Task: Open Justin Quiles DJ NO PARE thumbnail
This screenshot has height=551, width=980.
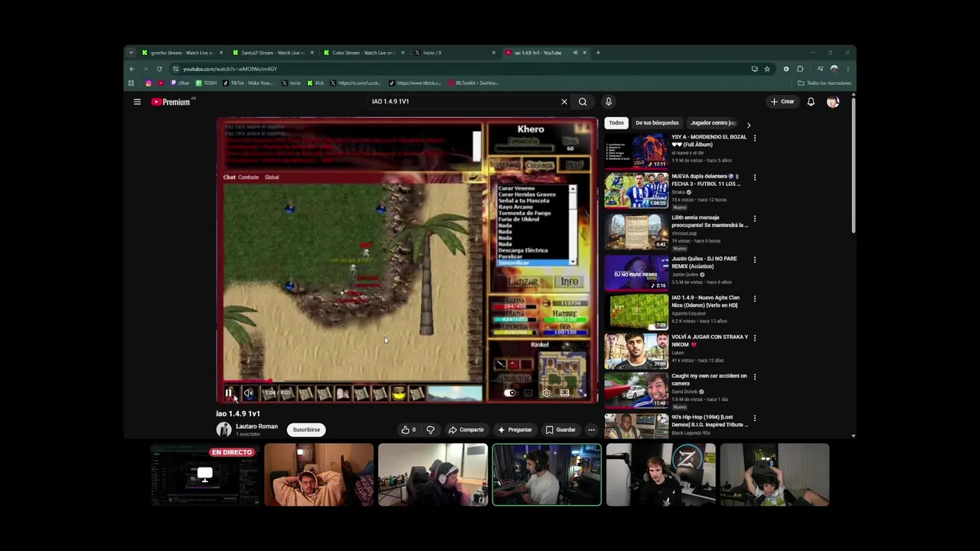Action: point(637,273)
